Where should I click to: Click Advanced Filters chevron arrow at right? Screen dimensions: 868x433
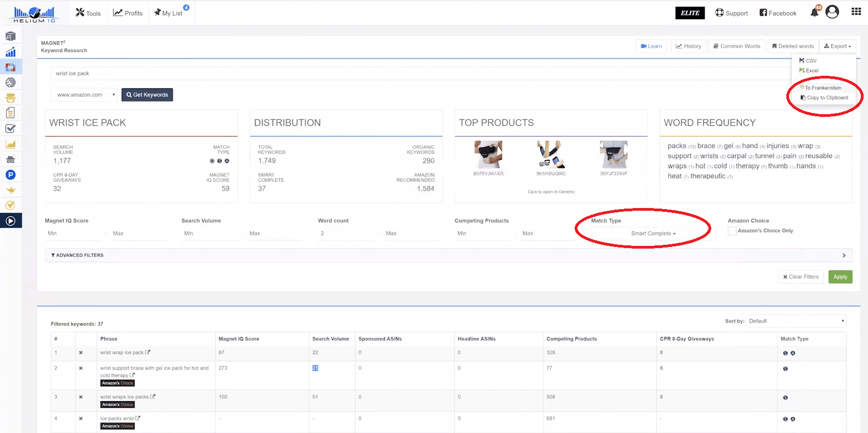point(844,255)
